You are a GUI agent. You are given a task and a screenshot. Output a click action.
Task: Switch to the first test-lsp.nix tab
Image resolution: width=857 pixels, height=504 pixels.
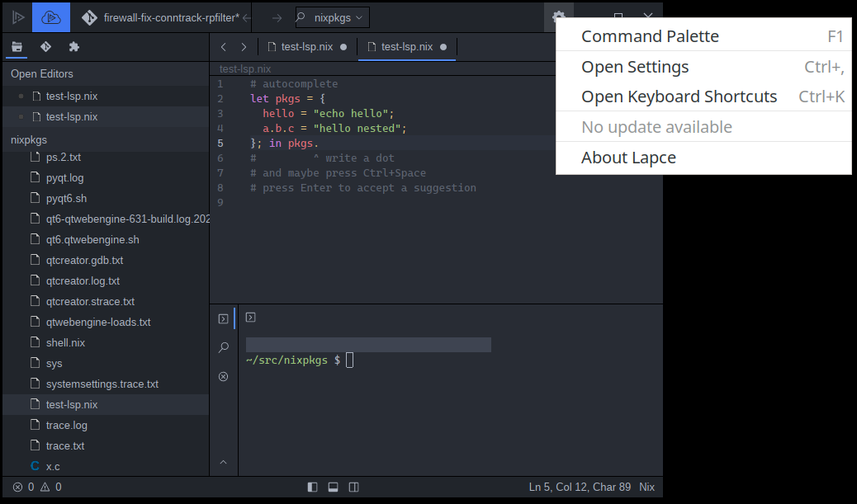point(308,47)
